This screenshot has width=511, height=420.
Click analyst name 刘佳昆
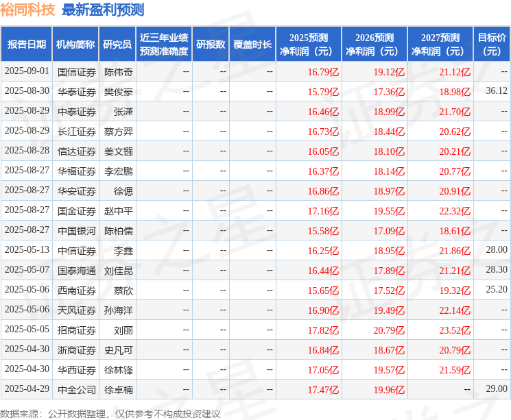click(118, 270)
